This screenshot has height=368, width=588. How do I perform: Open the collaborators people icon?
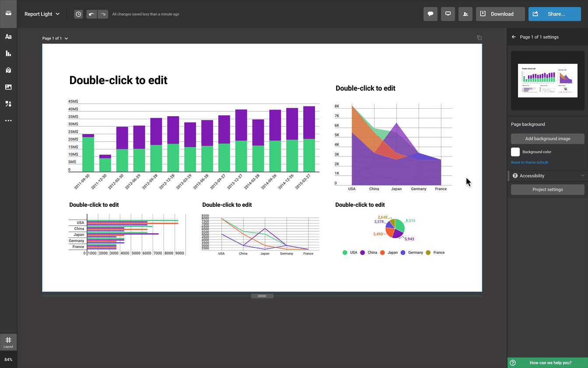(465, 14)
